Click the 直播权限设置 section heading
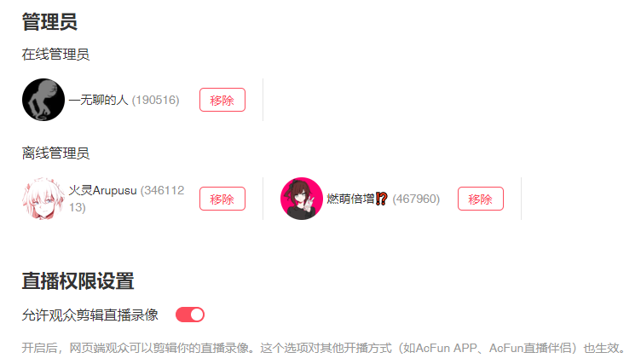641x364 pixels. tap(78, 281)
